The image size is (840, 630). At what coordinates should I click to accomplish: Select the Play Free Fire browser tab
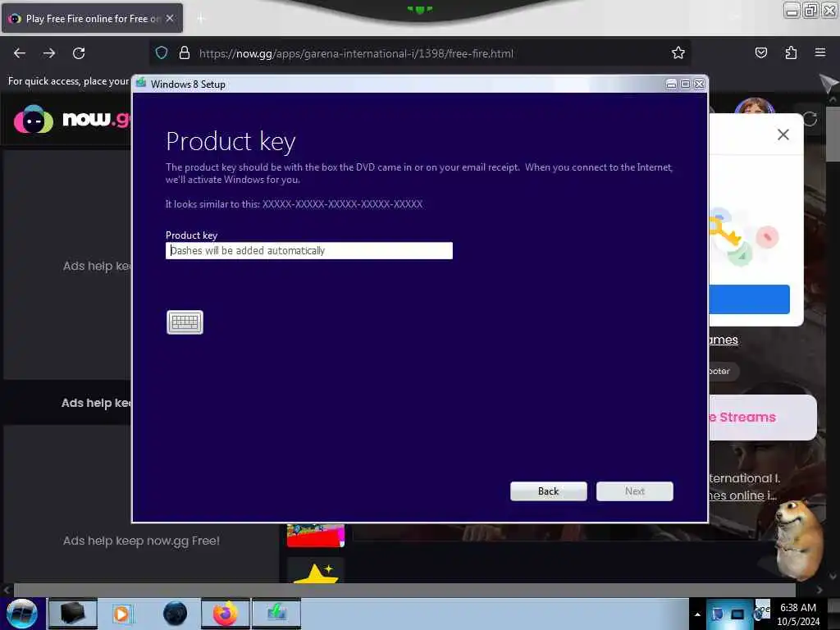coord(92,19)
